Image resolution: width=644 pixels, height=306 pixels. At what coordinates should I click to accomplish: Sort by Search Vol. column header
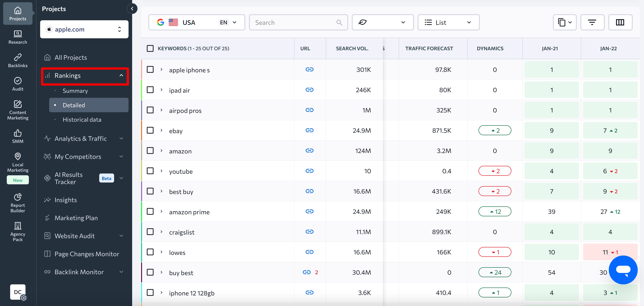pos(352,48)
